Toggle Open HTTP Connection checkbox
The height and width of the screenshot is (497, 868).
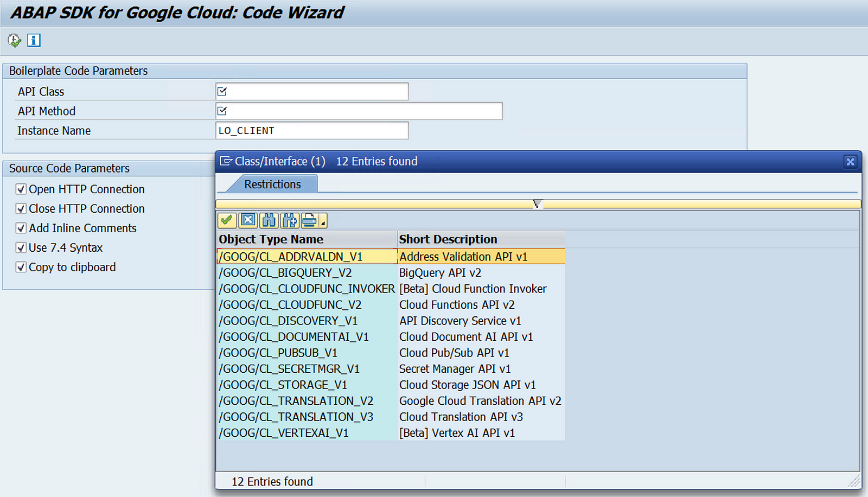tap(21, 189)
